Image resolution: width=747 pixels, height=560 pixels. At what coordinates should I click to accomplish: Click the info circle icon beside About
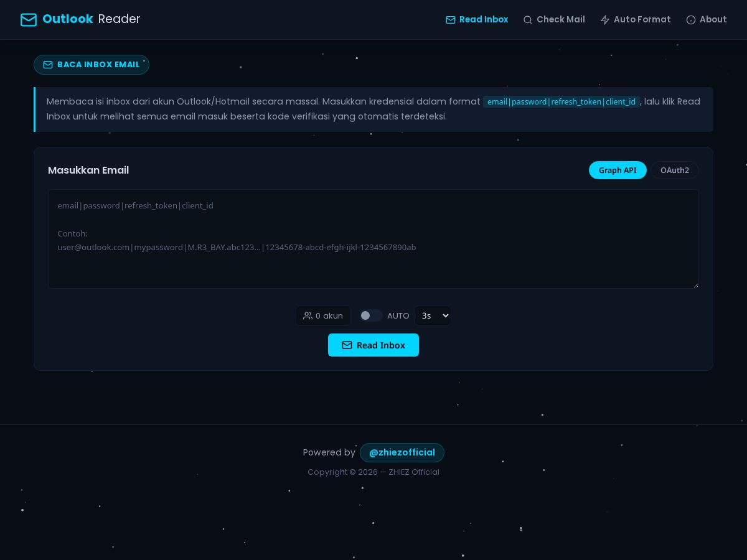[691, 20]
